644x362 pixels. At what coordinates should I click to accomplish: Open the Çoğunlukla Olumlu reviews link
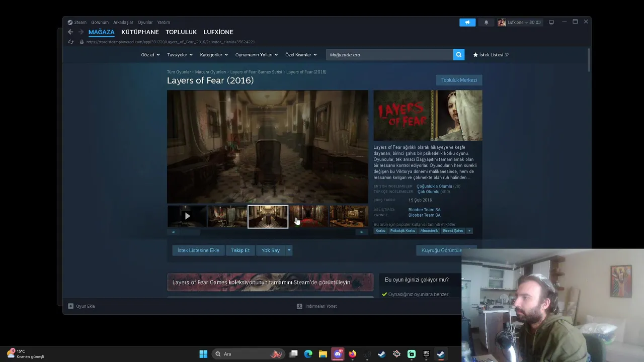pyautogui.click(x=434, y=187)
